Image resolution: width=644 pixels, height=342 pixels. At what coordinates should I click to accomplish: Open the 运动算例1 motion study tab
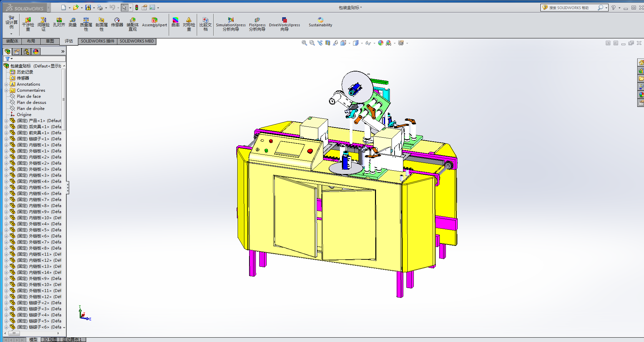(72, 339)
